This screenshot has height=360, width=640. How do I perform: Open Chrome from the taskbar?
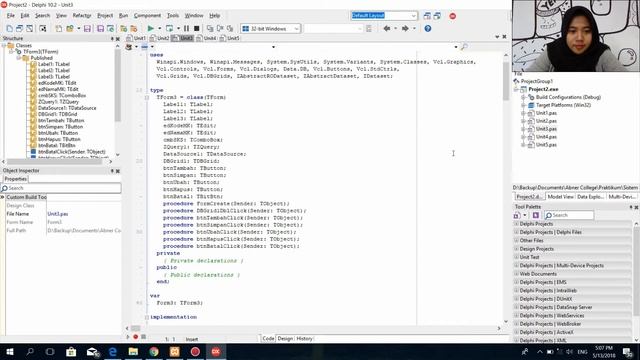tap(154, 351)
